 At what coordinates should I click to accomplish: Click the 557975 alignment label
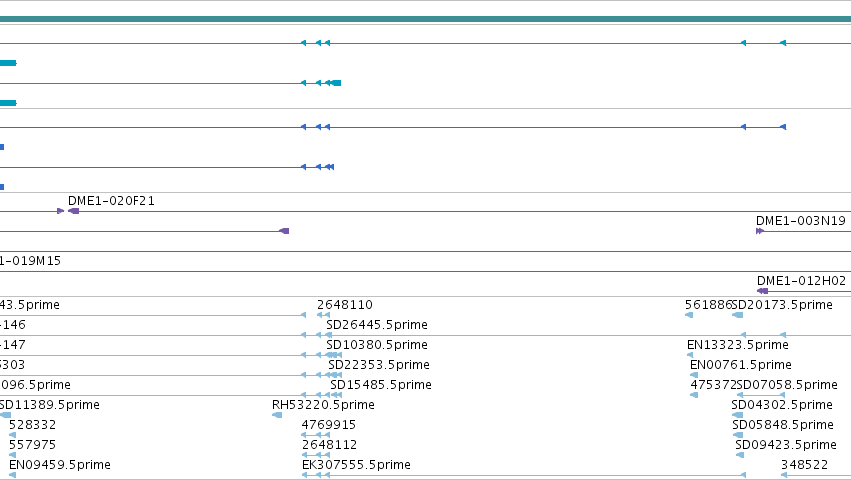[x=33, y=445]
